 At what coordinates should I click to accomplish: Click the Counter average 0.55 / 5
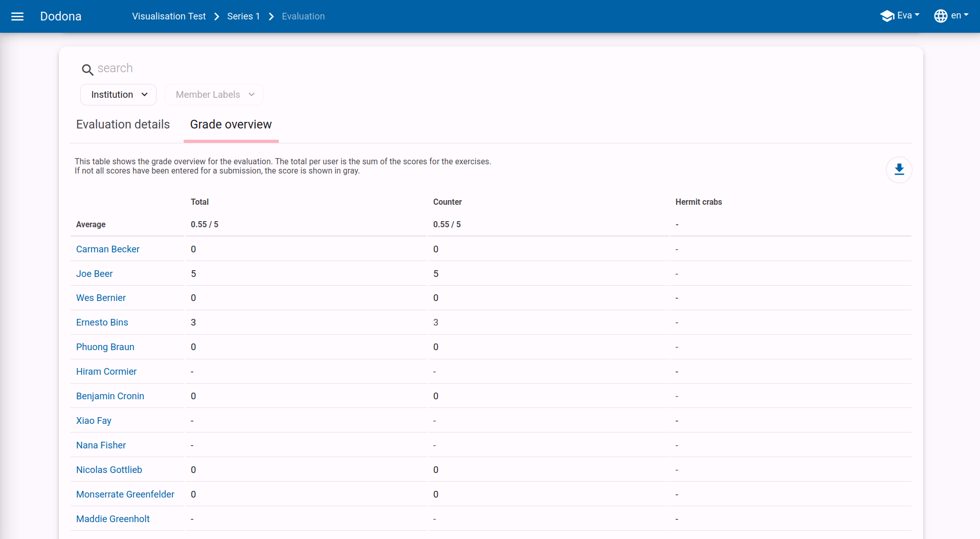pyautogui.click(x=447, y=225)
